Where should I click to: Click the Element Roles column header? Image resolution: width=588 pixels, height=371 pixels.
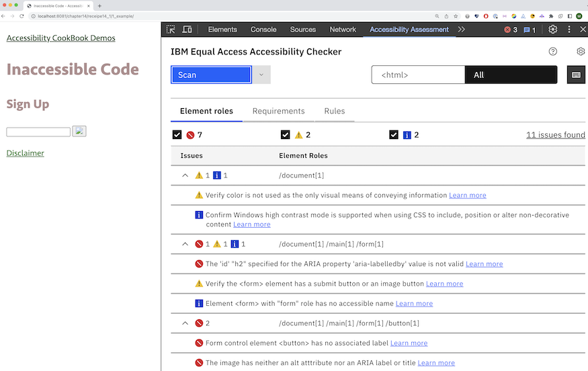coord(303,155)
